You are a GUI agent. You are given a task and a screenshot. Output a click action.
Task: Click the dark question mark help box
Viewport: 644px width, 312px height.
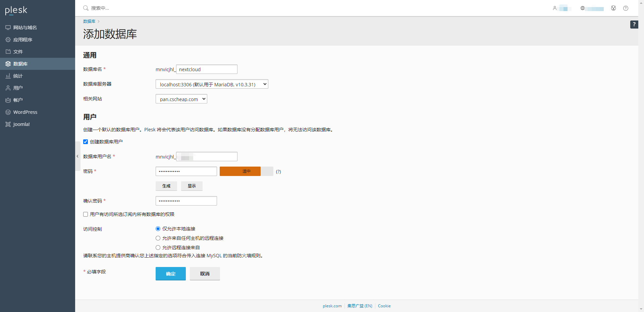point(634,25)
